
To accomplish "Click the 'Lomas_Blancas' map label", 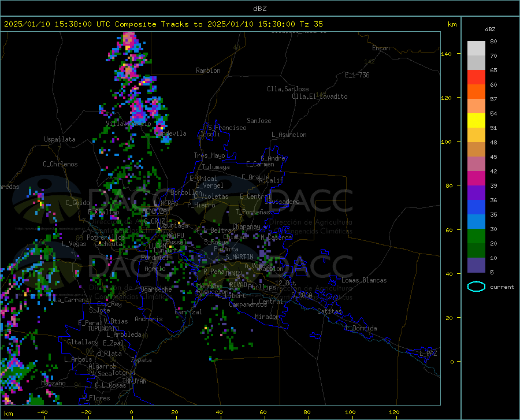I will point(364,280).
